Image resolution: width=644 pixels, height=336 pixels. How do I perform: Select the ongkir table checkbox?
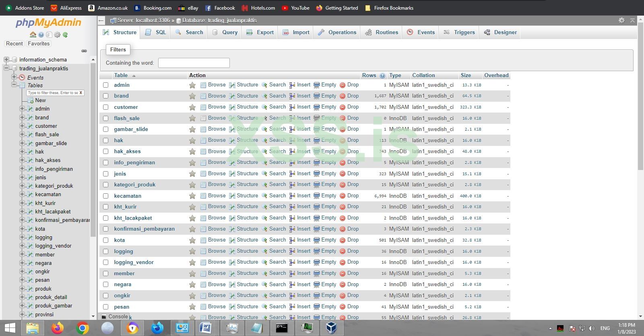[x=105, y=296]
